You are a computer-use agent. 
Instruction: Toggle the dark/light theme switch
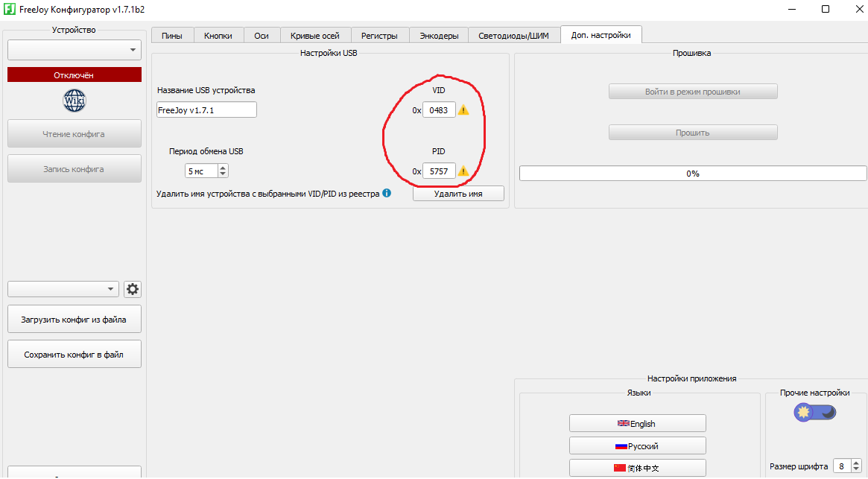(x=814, y=412)
